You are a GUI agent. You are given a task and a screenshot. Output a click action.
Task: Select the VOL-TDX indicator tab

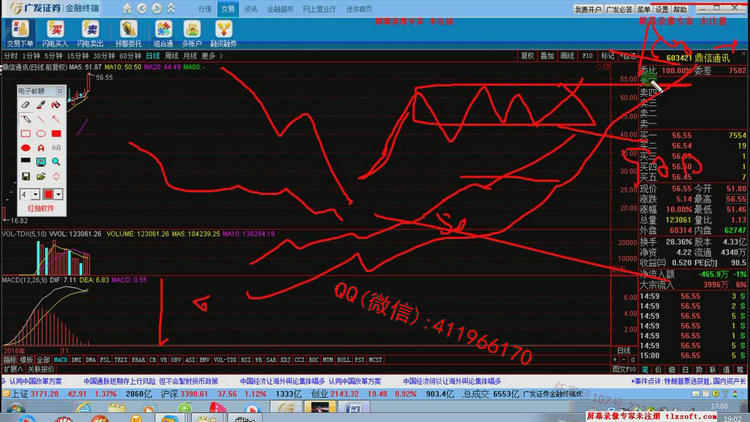pyautogui.click(x=225, y=359)
